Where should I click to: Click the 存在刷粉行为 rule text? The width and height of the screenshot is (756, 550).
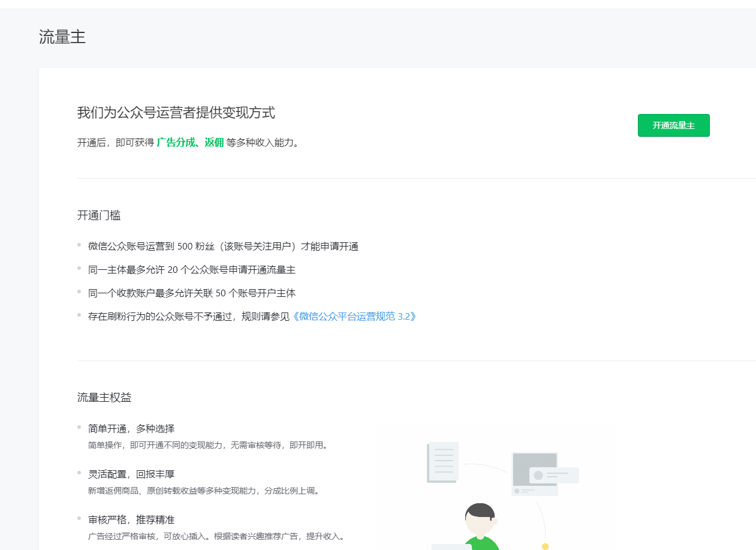[x=188, y=316]
